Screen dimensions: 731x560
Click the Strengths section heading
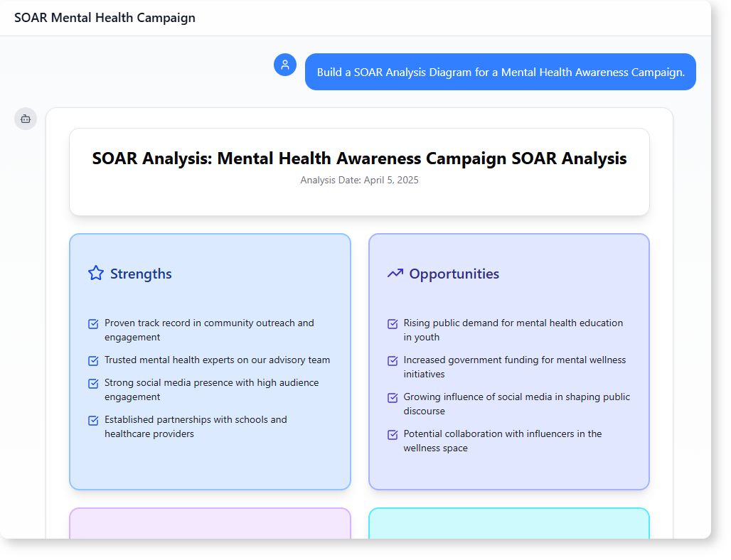141,274
